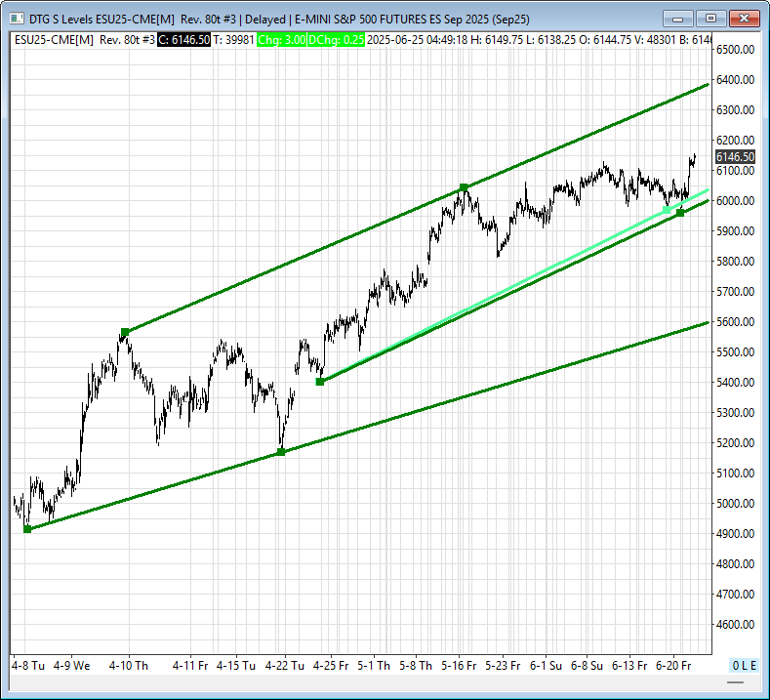Toggle the 'L' scale button

tap(745, 665)
